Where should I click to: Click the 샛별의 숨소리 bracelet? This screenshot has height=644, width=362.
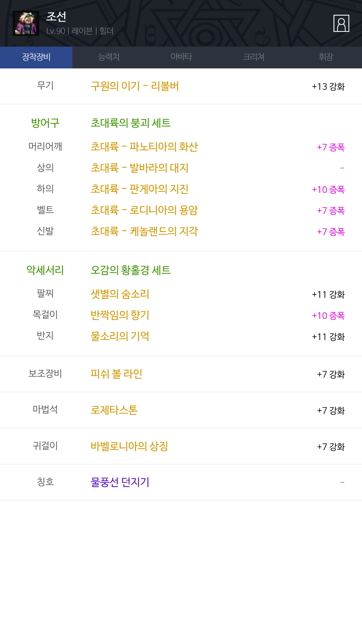[120, 294]
